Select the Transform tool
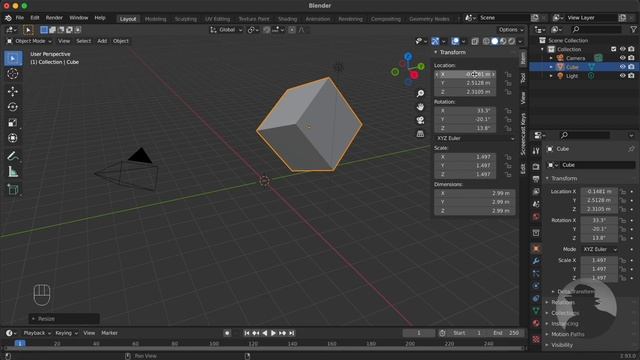 click(x=13, y=138)
